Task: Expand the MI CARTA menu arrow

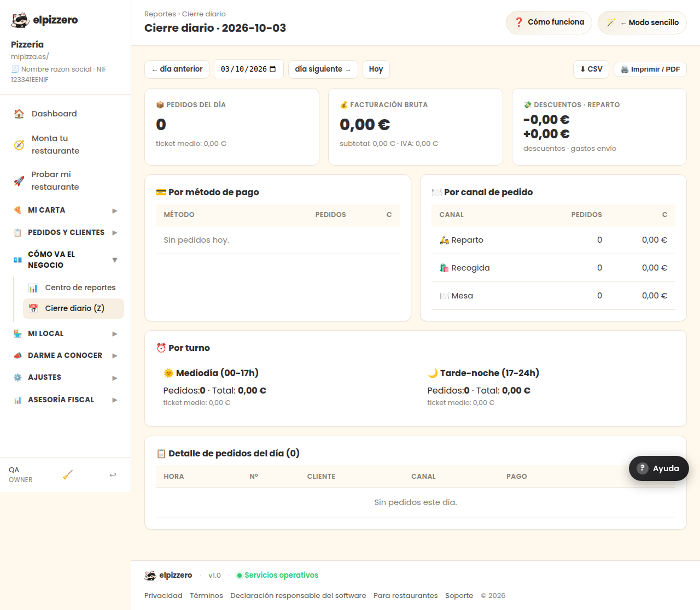Action: click(115, 210)
